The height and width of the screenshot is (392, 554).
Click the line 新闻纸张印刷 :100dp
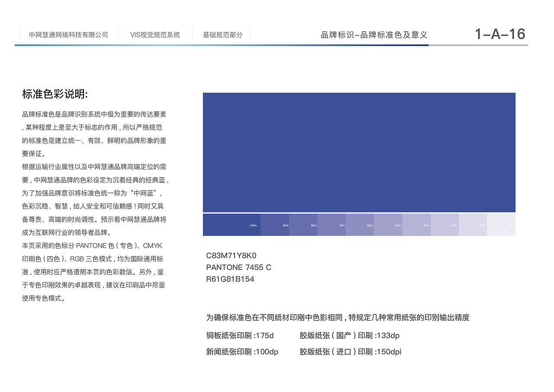tap(242, 352)
